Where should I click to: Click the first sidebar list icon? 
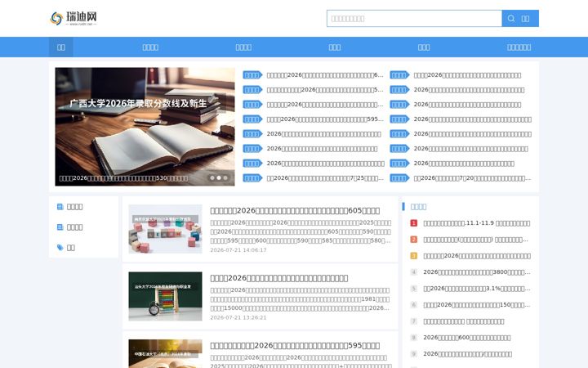pyautogui.click(x=60, y=207)
